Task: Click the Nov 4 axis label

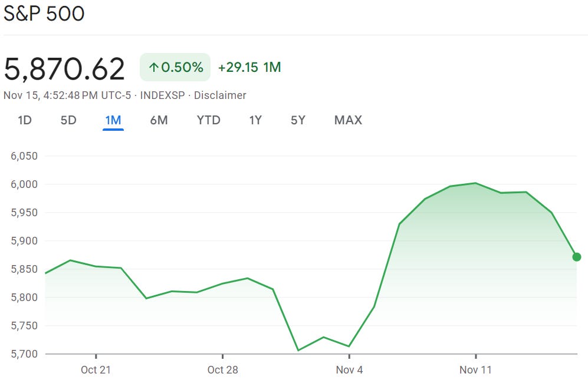Action: (x=349, y=370)
